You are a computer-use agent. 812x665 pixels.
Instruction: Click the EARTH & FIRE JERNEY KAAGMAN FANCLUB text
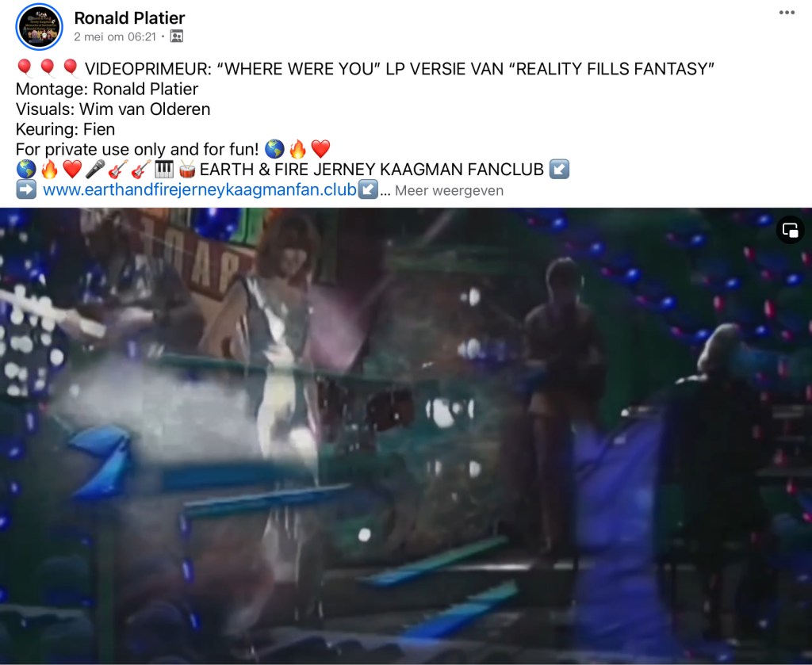(x=372, y=170)
